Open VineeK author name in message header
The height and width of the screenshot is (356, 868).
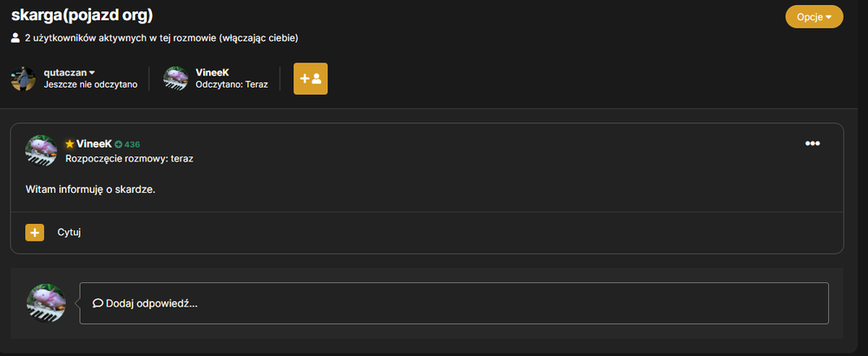pyautogui.click(x=94, y=144)
